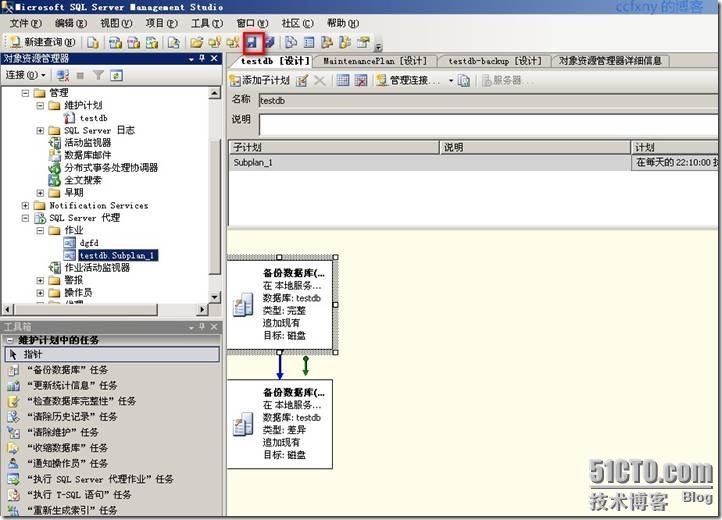Select the Maintenance Cleanup task in Toolbox

pos(63,432)
